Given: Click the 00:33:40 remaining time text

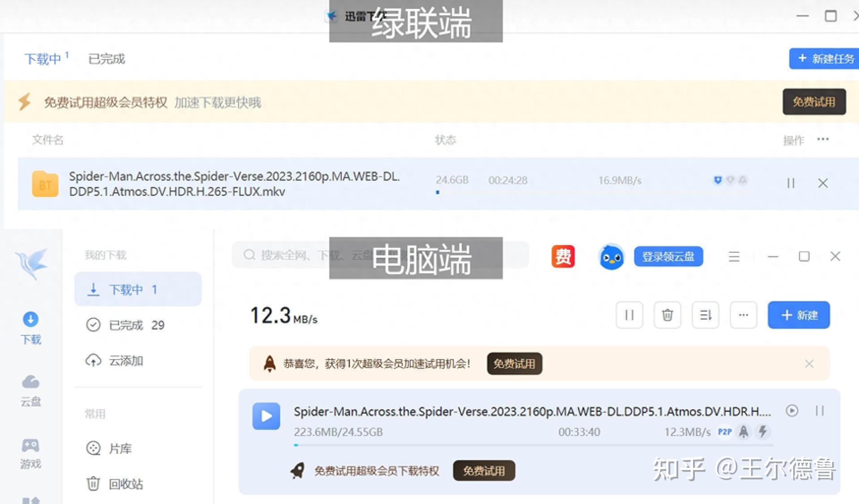Looking at the screenshot, I should (x=579, y=432).
